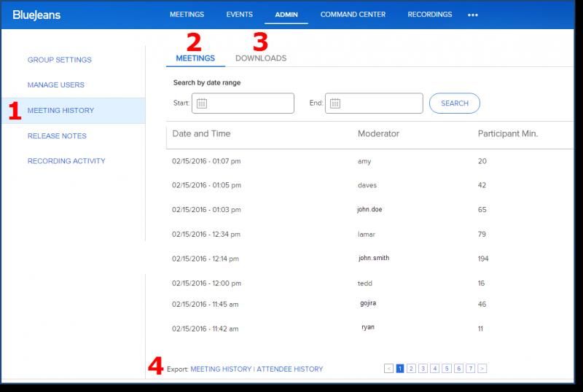The width and height of the screenshot is (583, 392).
Task: Go to page 4 in pagination
Action: (434, 369)
